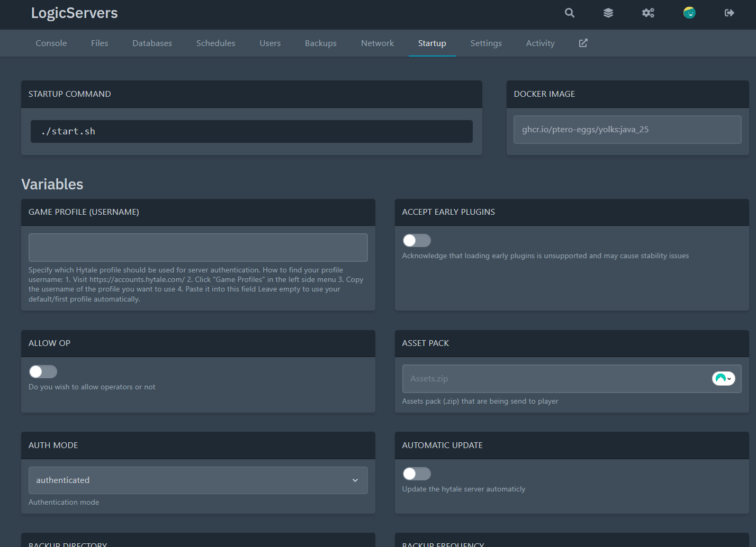
Task: Go to the Activity tab
Action: click(540, 43)
